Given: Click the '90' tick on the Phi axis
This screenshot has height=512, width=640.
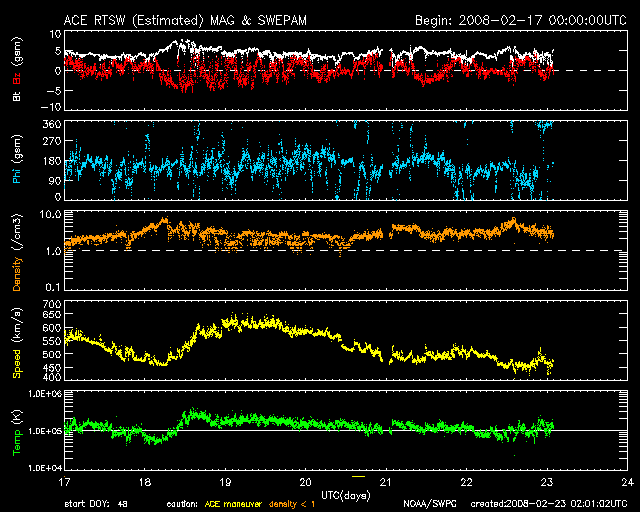Looking at the screenshot, I should tap(56, 181).
